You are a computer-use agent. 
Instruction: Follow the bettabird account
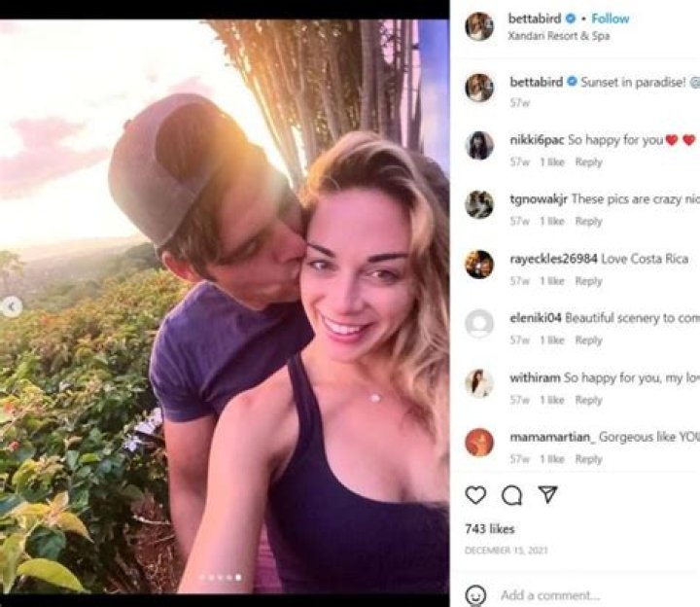pos(611,18)
